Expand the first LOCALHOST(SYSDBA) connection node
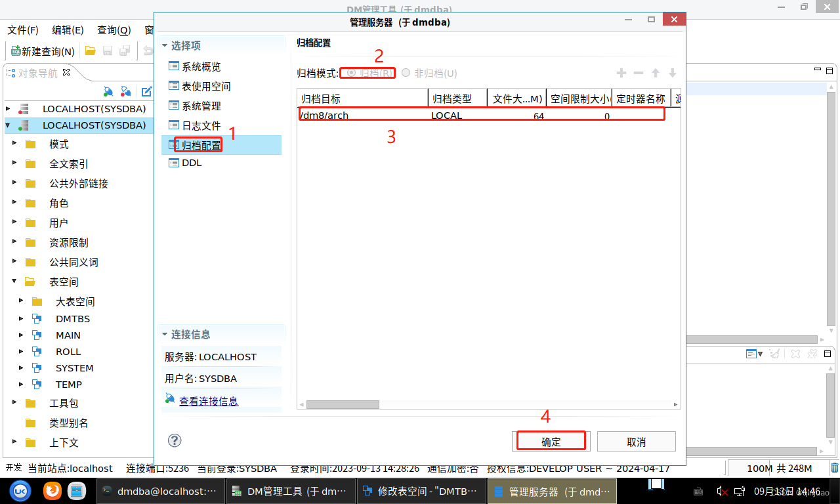This screenshot has width=840, height=504. (x=8, y=108)
